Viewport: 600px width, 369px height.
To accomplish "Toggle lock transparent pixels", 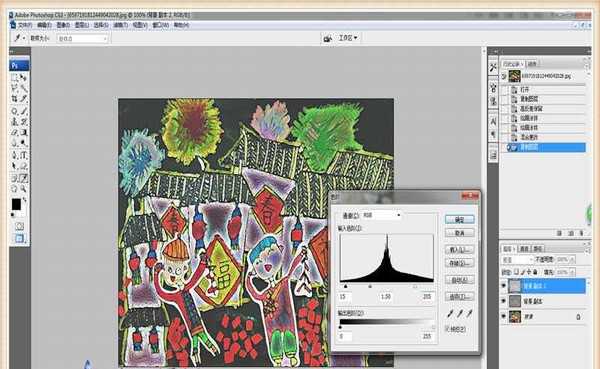I will coord(517,272).
